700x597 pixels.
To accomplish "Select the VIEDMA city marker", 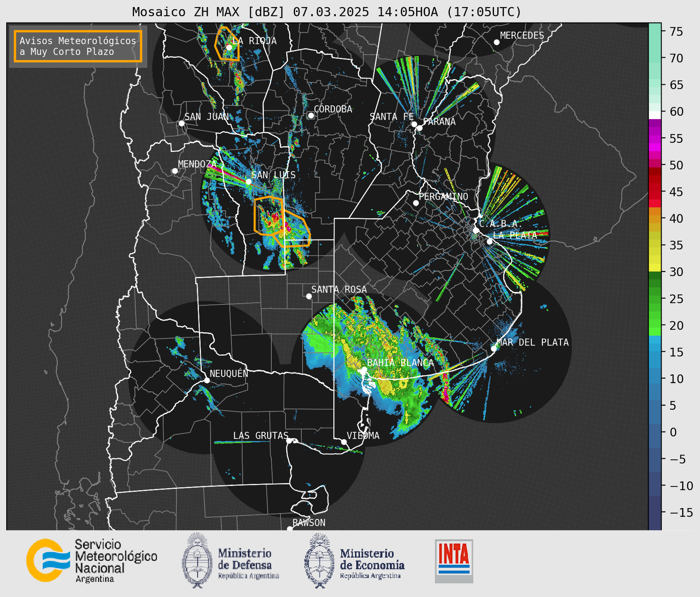I will click(x=344, y=442).
